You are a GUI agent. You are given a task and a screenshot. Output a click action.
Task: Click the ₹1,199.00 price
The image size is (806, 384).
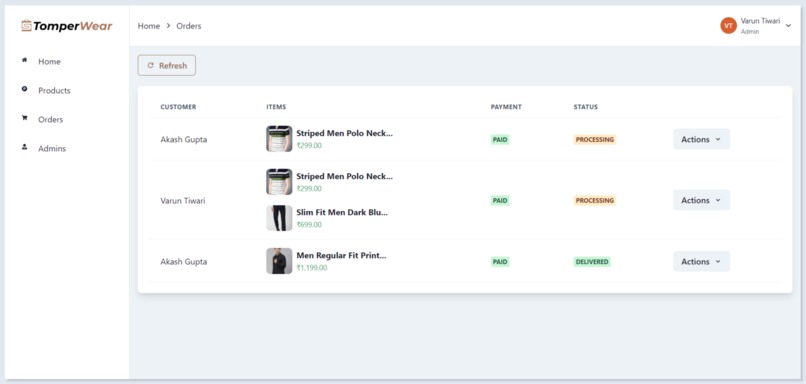point(312,268)
